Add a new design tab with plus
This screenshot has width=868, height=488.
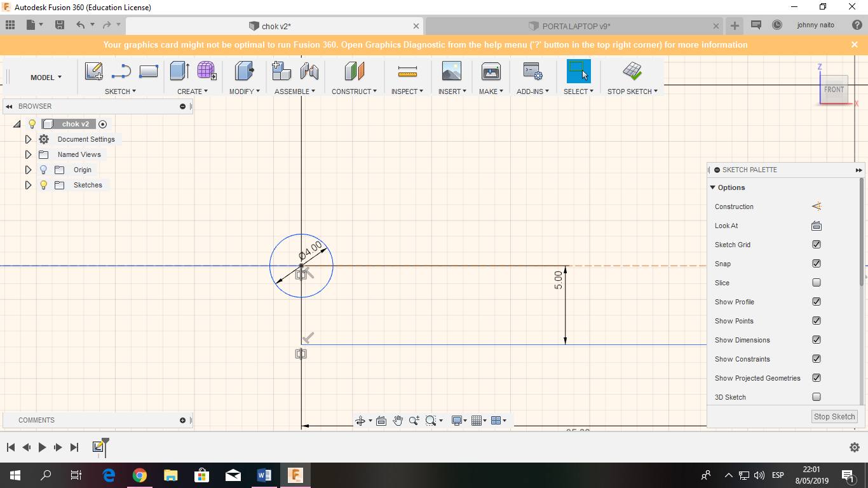click(735, 26)
